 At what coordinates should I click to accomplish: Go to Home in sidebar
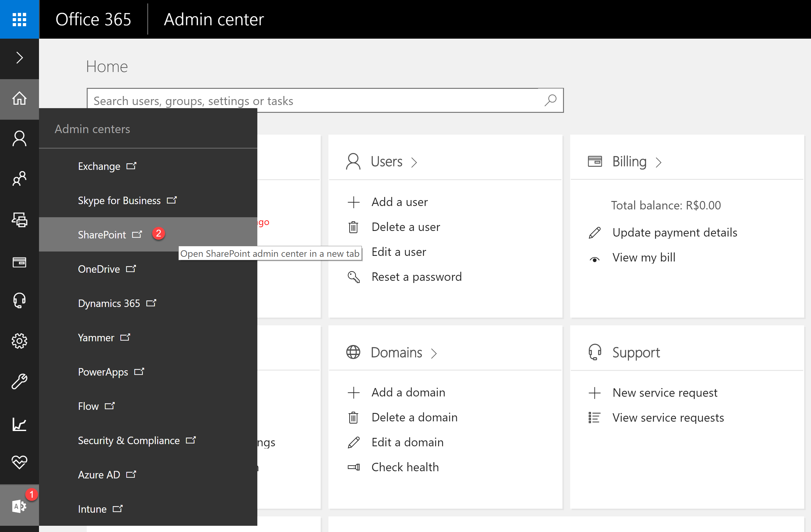19,99
